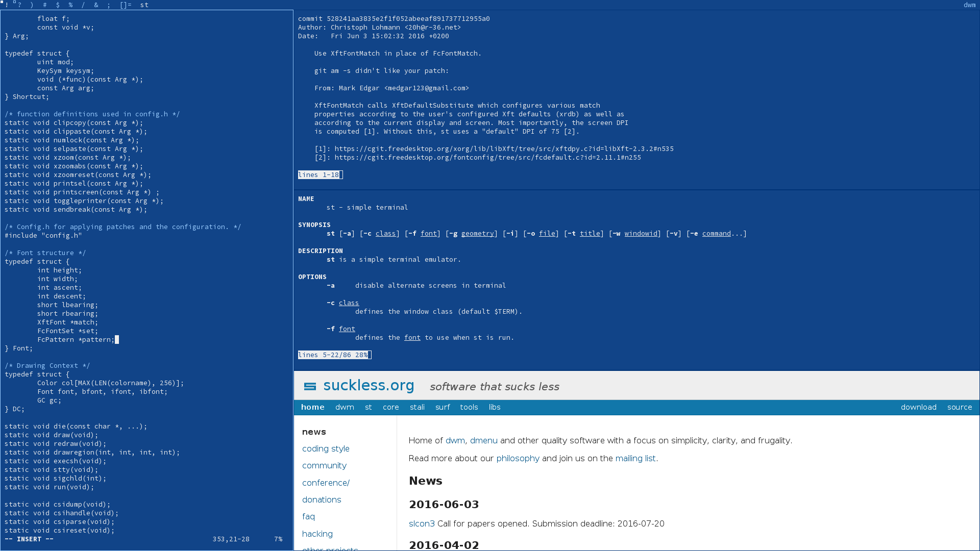The width and height of the screenshot is (980, 551).
Task: Click the dwm tab in suckless.org navigation
Action: coord(345,406)
